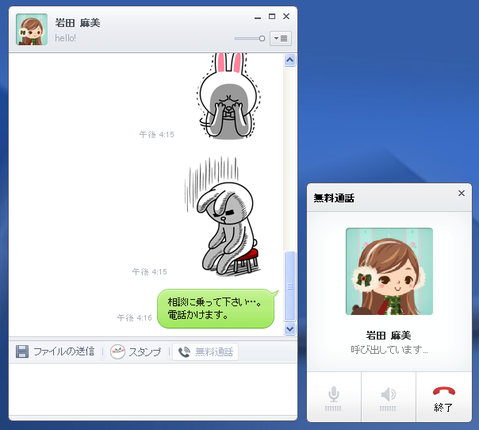Toggle the speaker in call window

388,398
